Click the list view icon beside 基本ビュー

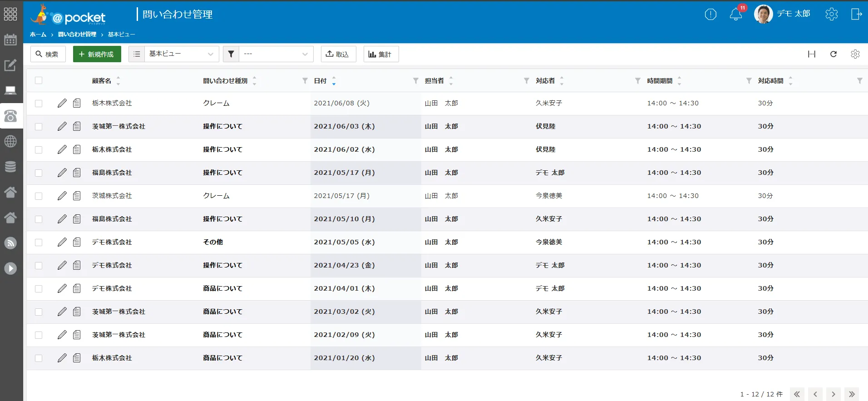pos(137,54)
